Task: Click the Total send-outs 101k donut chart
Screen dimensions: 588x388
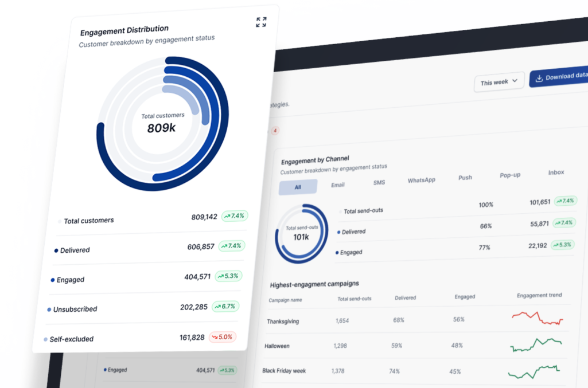Action: coord(302,232)
